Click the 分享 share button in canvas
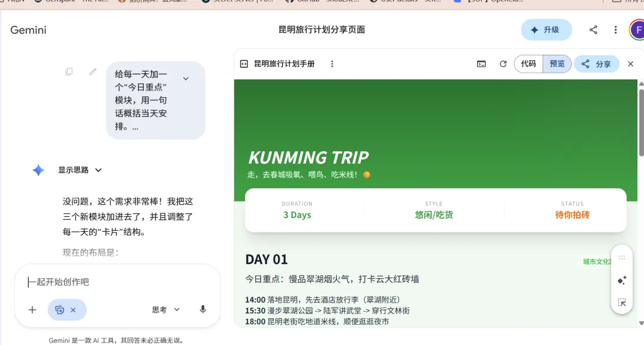Viewport: 644px width, 345px height. [596, 64]
